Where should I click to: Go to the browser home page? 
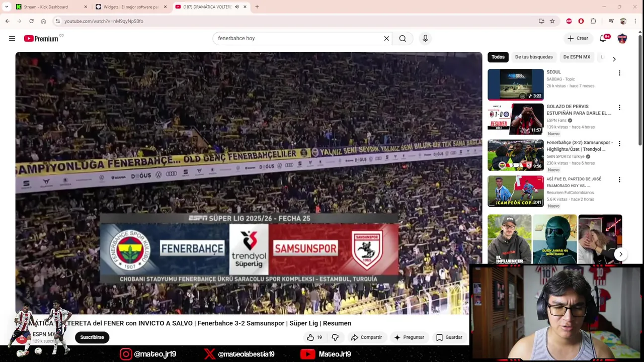(43, 21)
